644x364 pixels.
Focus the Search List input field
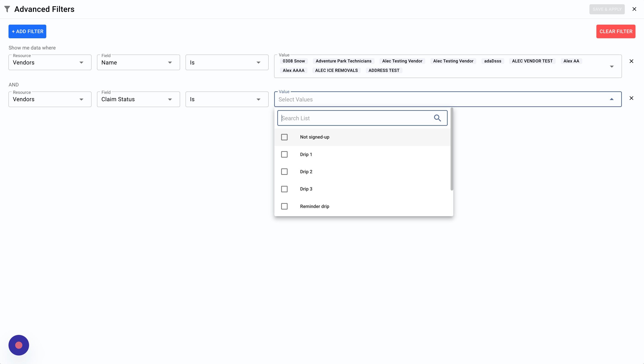(x=355, y=118)
